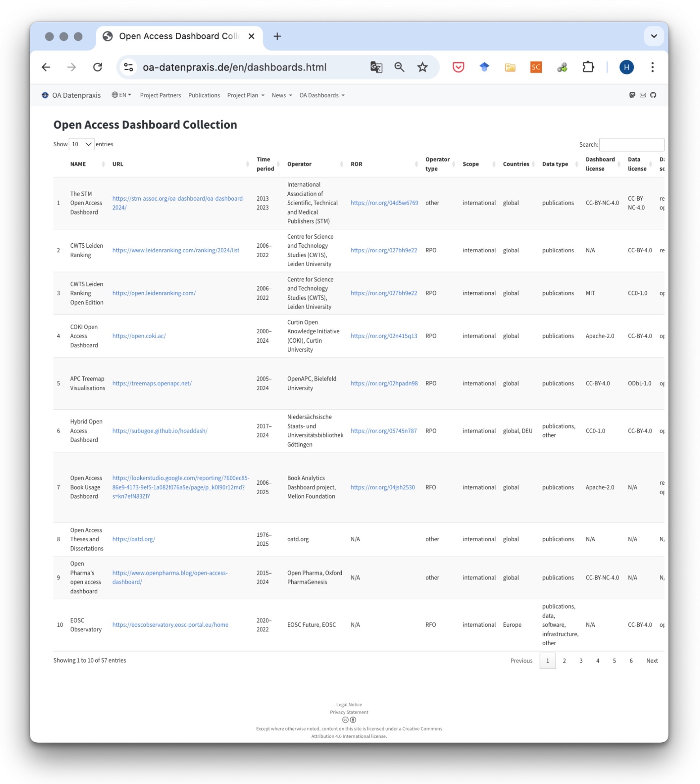Open the Mastodon icon in site header
700x784 pixels.
tap(632, 95)
